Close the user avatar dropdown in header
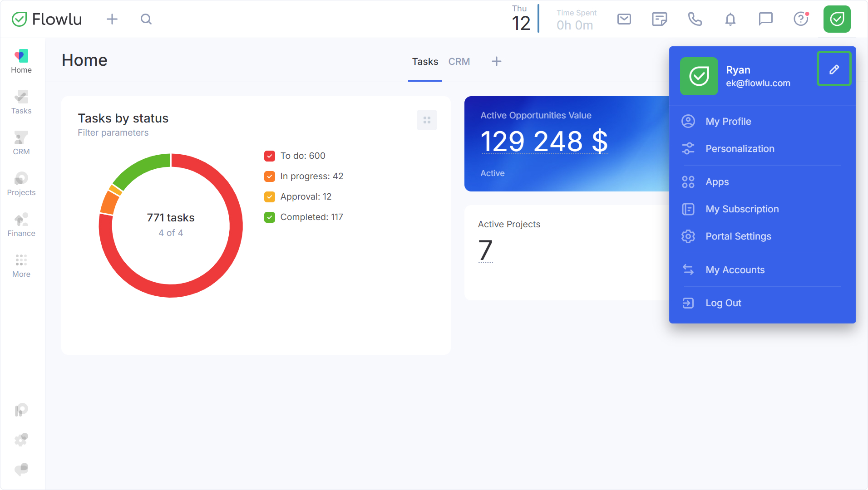 pyautogui.click(x=837, y=19)
